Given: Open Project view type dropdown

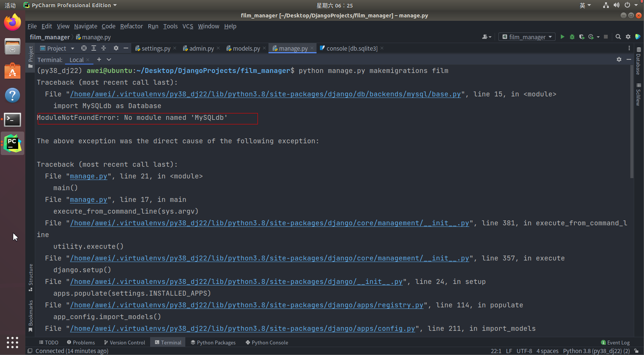Looking at the screenshot, I should pyautogui.click(x=57, y=48).
